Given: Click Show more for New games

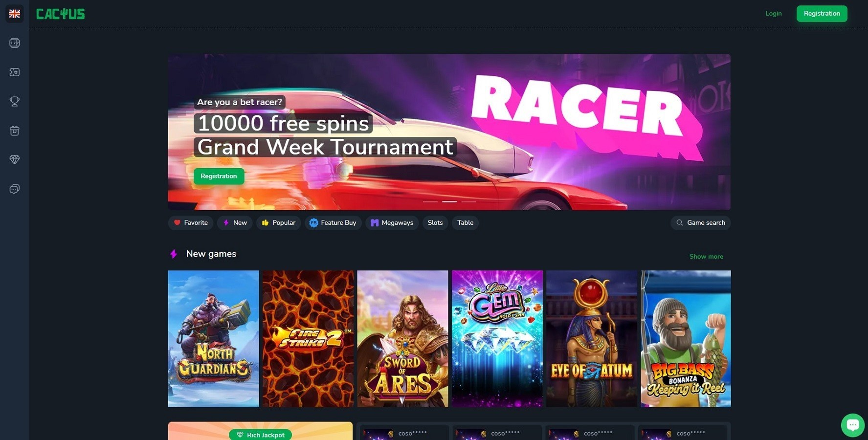Looking at the screenshot, I should click(706, 257).
